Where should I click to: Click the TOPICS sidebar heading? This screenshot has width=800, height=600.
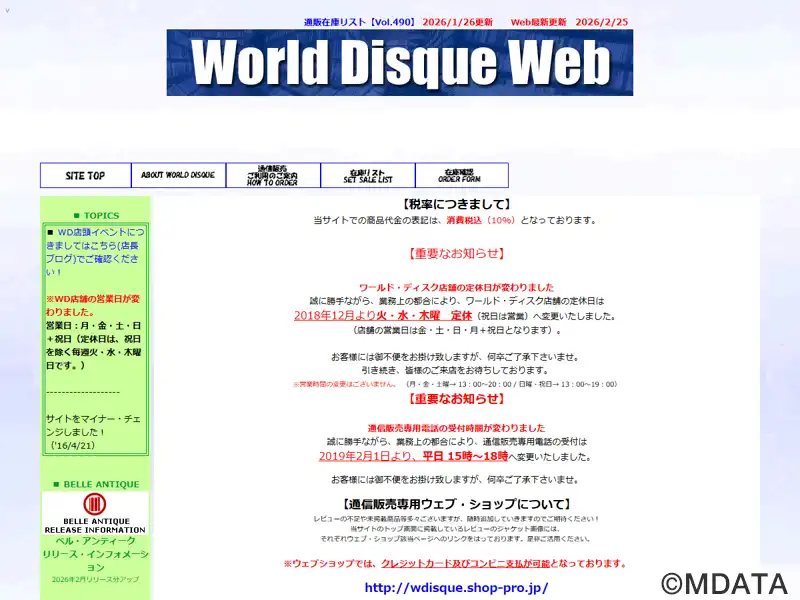tap(96, 216)
